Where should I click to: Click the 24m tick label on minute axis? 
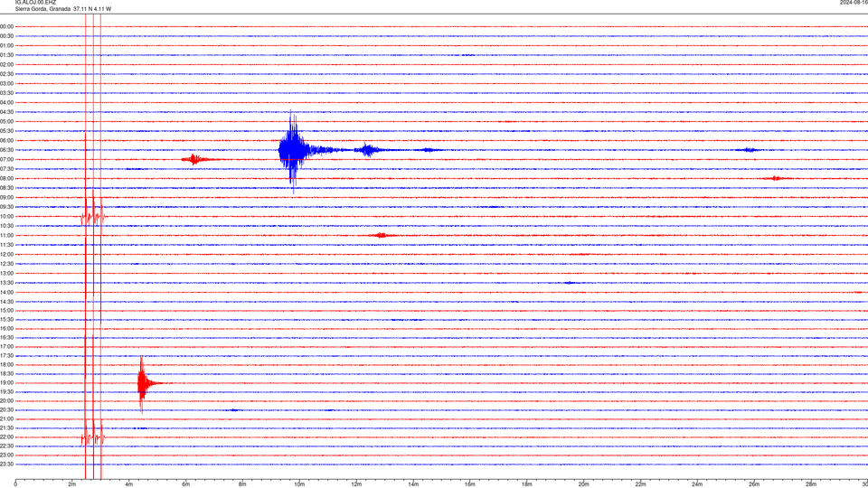tap(697, 484)
